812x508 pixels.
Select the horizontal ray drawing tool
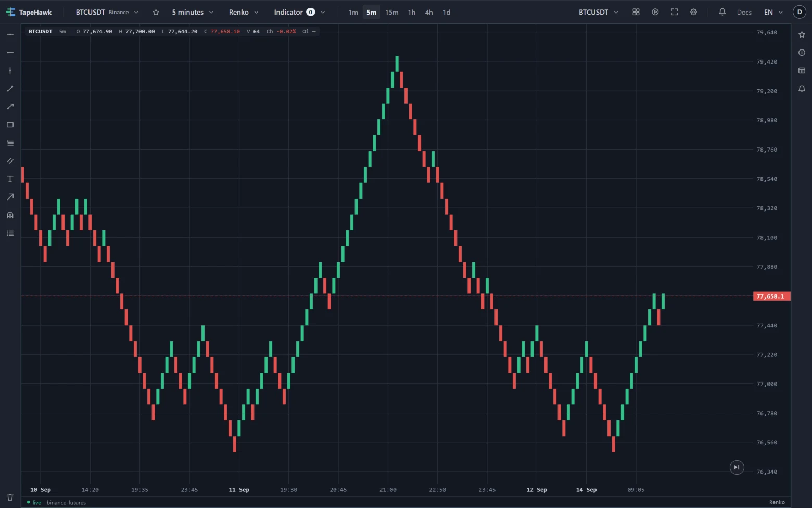[x=10, y=53]
